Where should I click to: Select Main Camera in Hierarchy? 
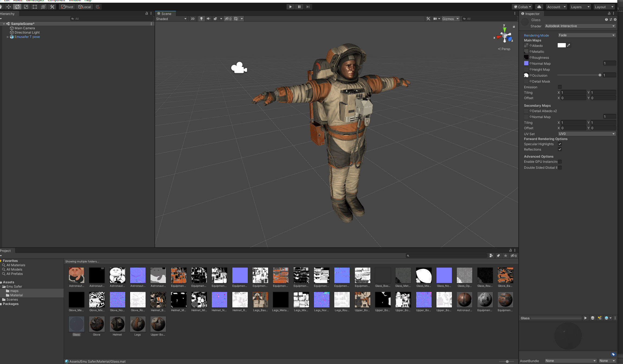pos(25,28)
